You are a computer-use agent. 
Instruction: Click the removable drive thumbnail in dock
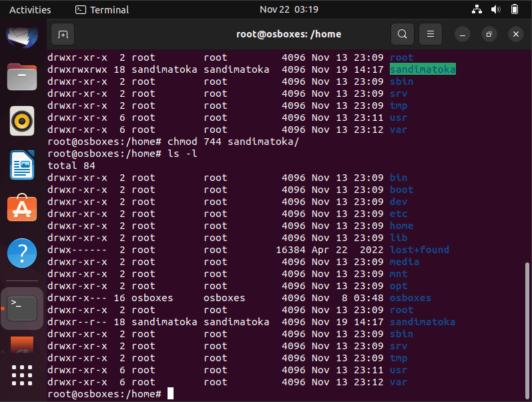point(22,345)
